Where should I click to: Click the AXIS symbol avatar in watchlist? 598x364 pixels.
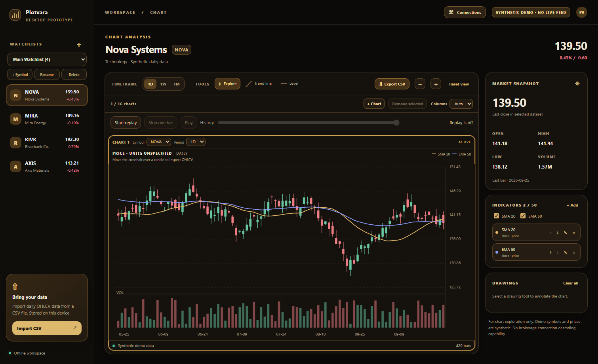click(16, 167)
